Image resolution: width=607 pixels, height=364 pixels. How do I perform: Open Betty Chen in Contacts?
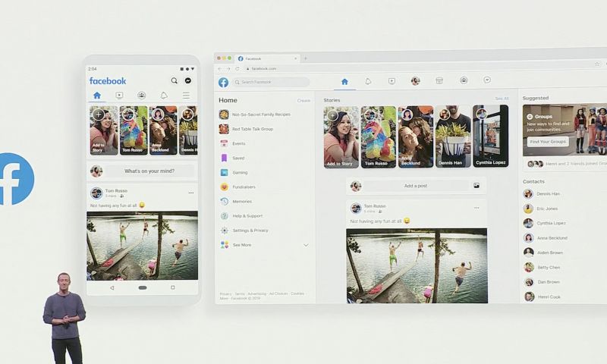pos(542,267)
